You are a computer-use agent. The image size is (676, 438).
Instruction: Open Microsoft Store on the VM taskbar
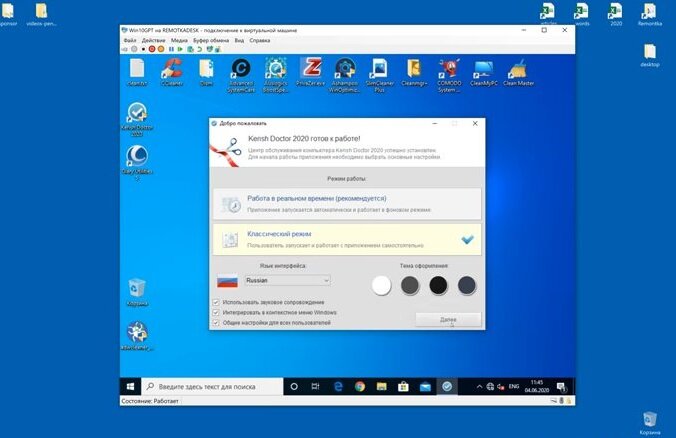[404, 387]
